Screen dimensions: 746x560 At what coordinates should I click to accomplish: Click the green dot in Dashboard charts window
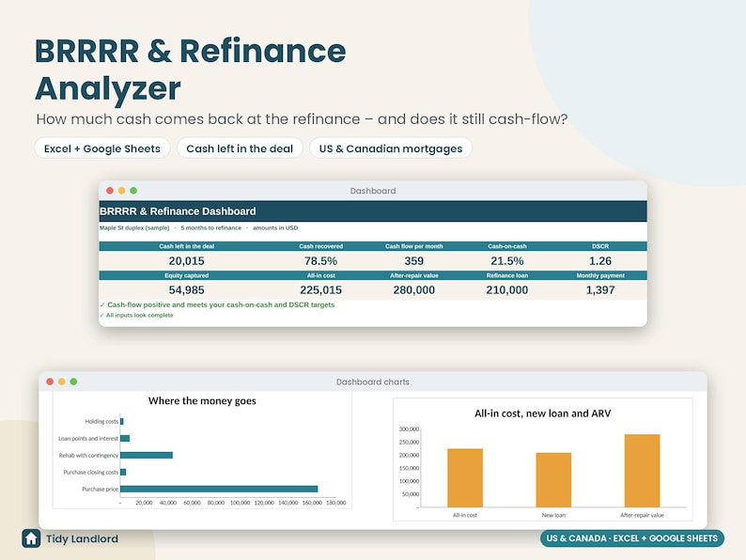click(x=73, y=381)
